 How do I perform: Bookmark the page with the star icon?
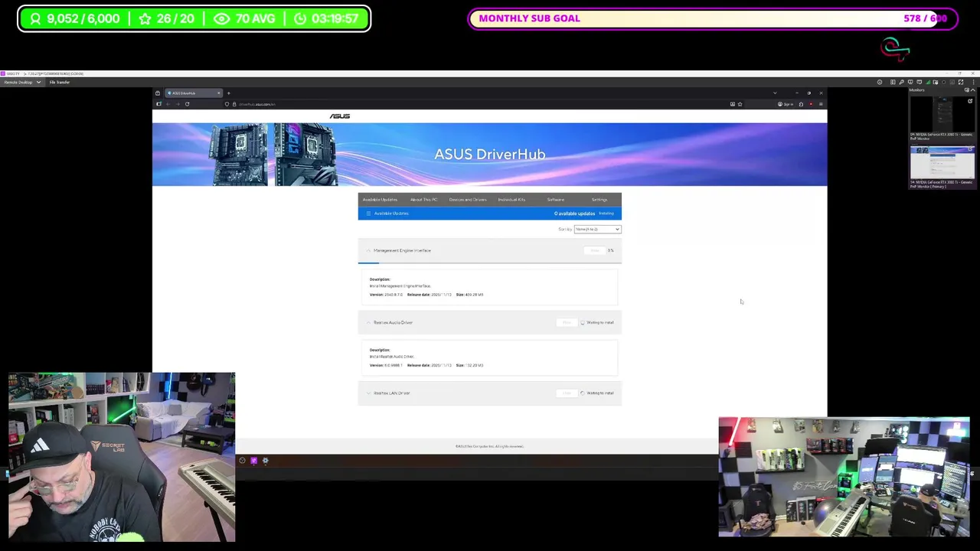pos(740,104)
